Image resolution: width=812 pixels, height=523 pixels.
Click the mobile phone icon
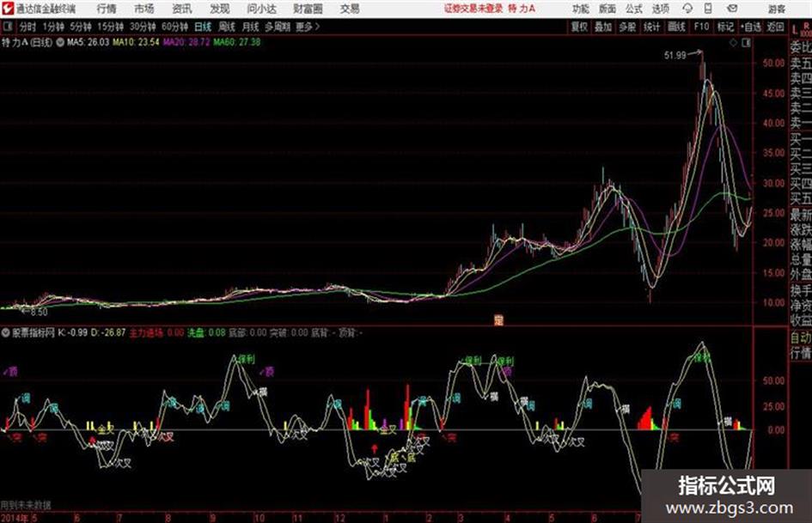tap(708, 9)
